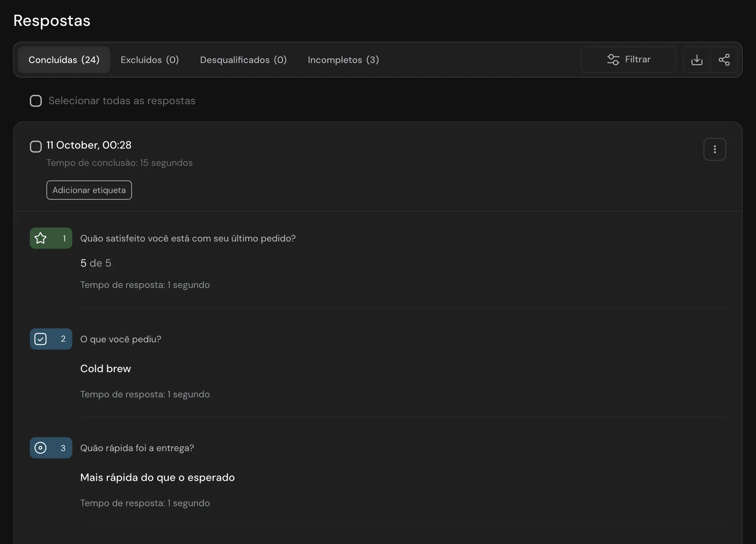
Task: Click the Adicionar etiqueta button
Action: [x=89, y=190]
